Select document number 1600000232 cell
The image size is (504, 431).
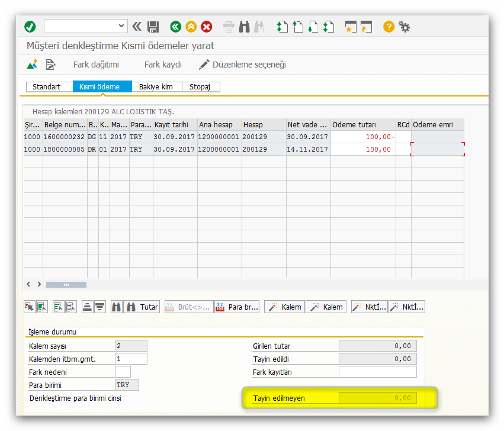pos(65,137)
